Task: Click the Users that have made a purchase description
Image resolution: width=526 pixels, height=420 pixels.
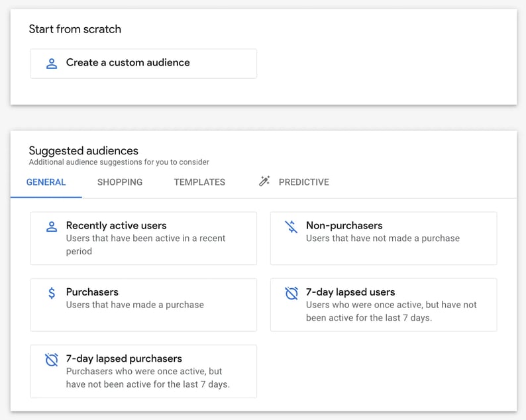Action: tap(135, 305)
